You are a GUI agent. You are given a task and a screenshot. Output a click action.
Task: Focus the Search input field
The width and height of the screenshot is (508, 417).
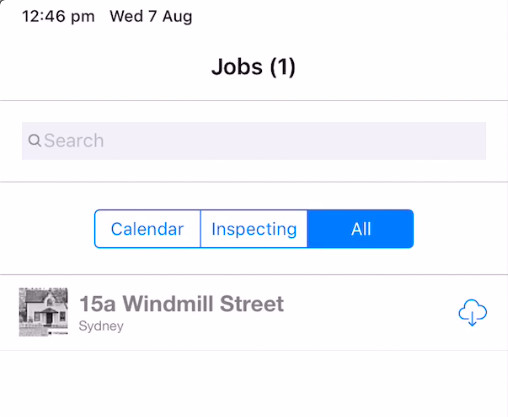coord(254,141)
